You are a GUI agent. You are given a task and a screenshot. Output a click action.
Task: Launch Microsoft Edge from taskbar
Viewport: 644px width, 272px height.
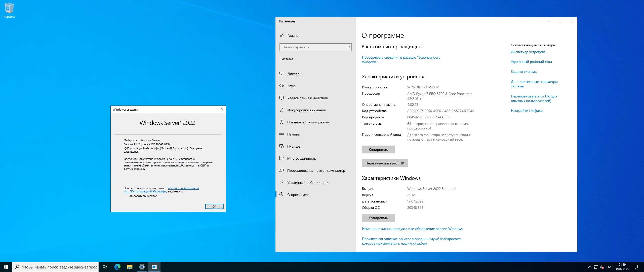pyautogui.click(x=117, y=267)
